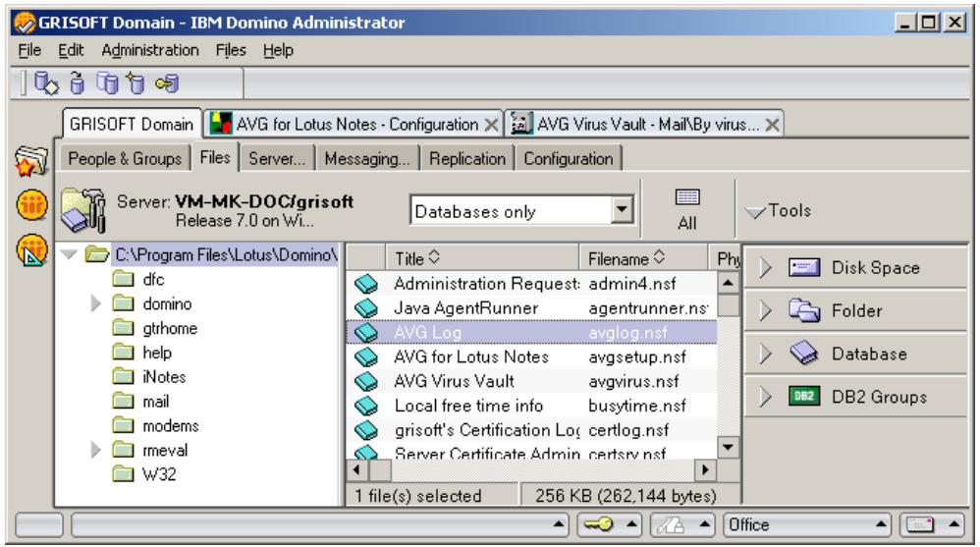Click the new database star toolbar icon
Viewport: 980px width, 547px height.
point(136,82)
